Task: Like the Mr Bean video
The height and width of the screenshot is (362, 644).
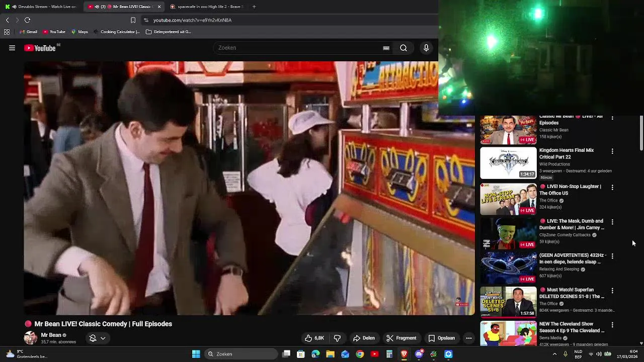Action: coord(314,338)
